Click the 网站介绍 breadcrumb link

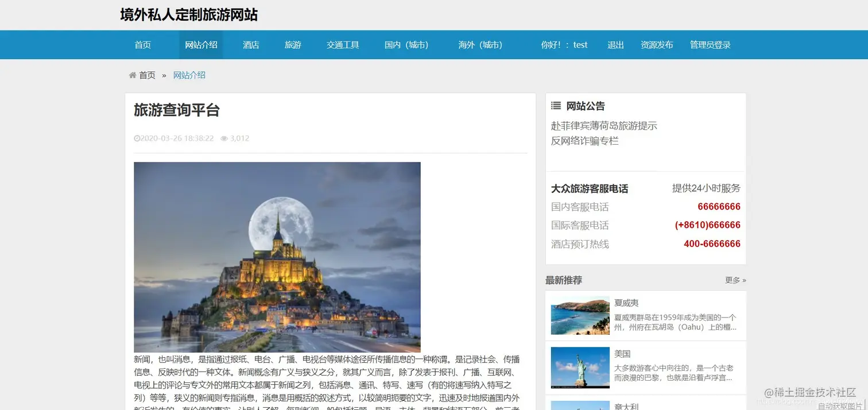(189, 75)
